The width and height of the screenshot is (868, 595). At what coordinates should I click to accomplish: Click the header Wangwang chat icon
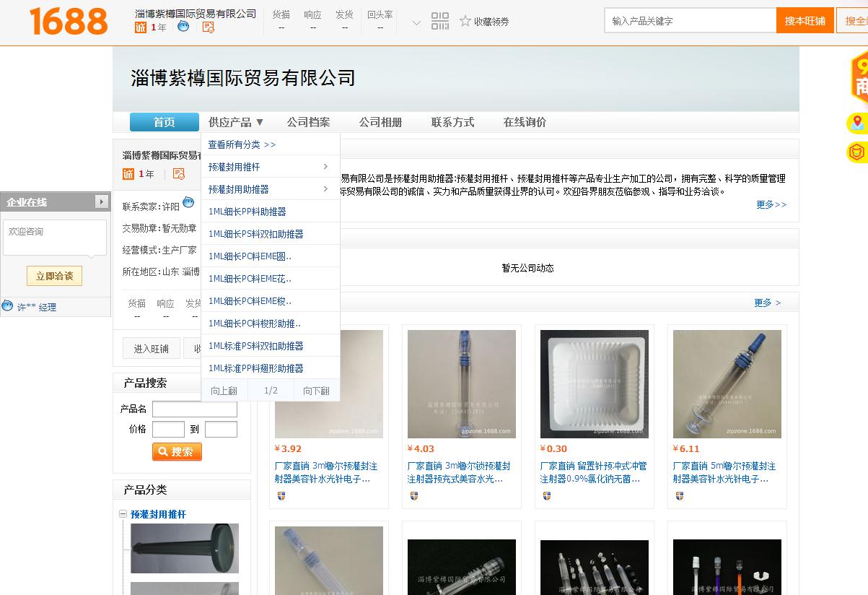(x=184, y=27)
